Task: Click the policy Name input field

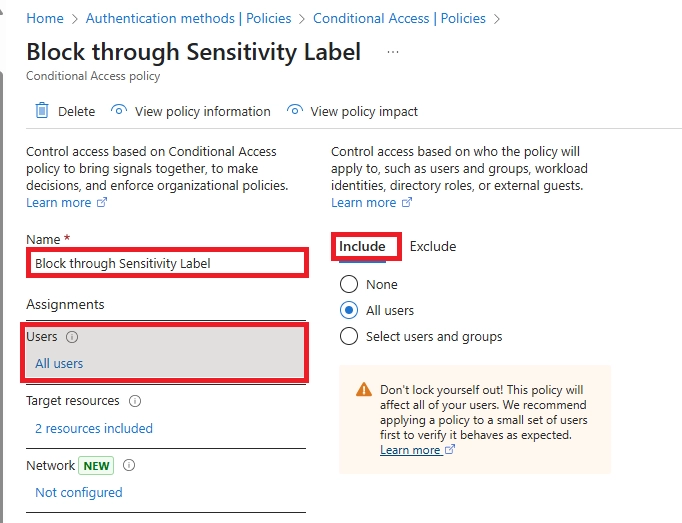Action: (167, 263)
